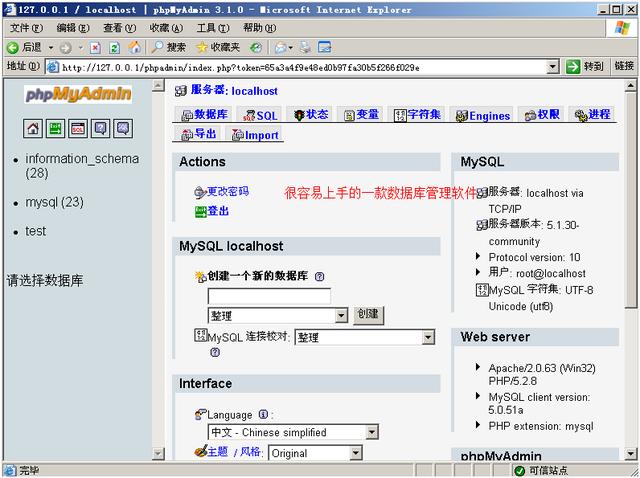Viewport: 640px width, 478px height.
Task: Click the 链接 (Links) toolbar label
Action: [x=624, y=66]
